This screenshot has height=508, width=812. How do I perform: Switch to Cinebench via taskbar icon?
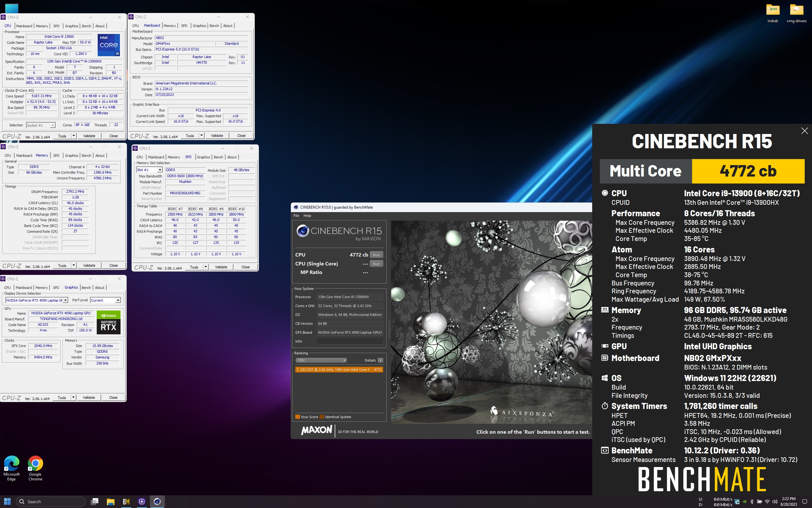[157, 501]
